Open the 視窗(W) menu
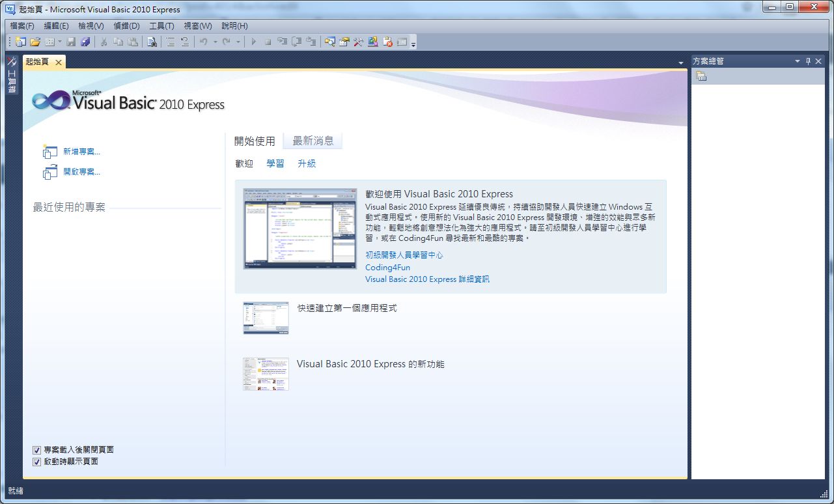834x504 pixels. (198, 26)
